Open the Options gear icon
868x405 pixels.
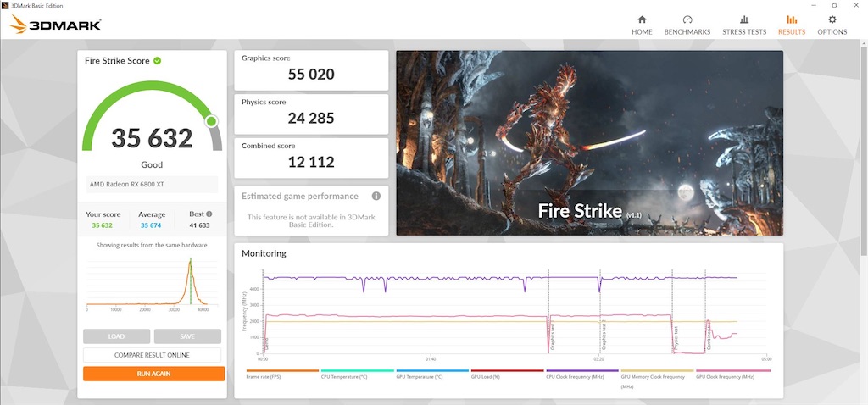832,19
